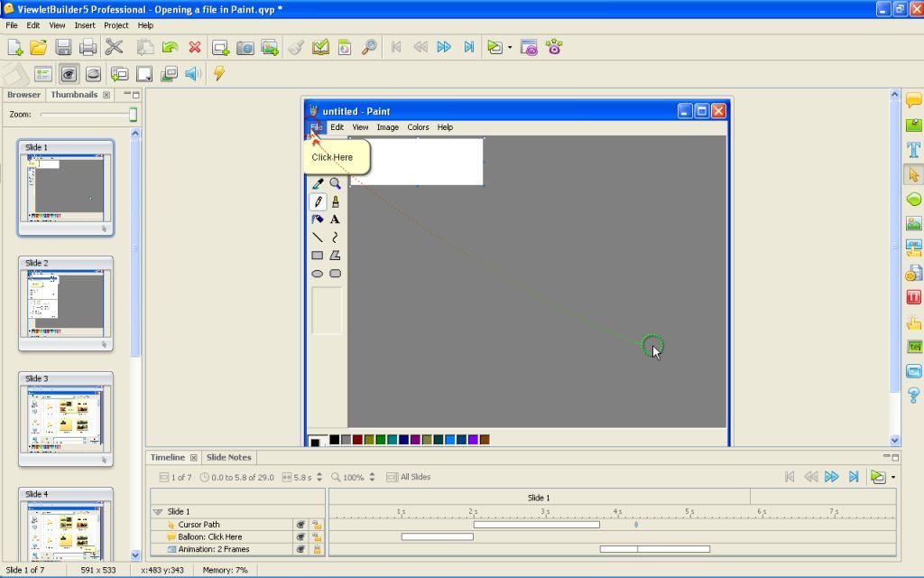Select the Thumbnails tab

(74, 94)
